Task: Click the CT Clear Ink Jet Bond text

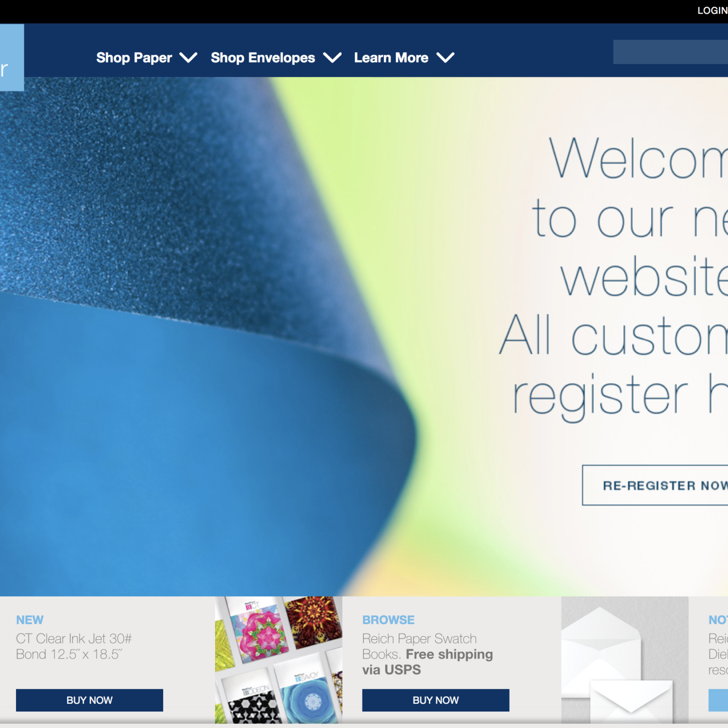Action: [x=74, y=646]
